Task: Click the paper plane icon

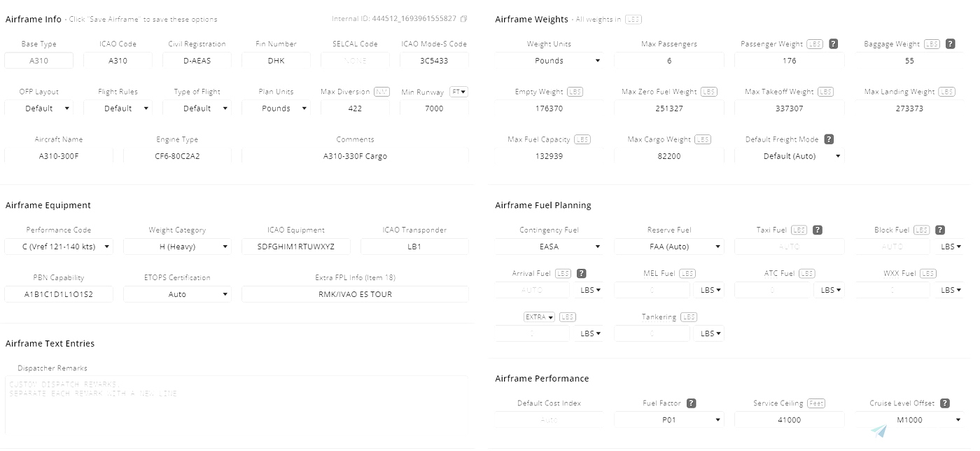Action: [879, 431]
